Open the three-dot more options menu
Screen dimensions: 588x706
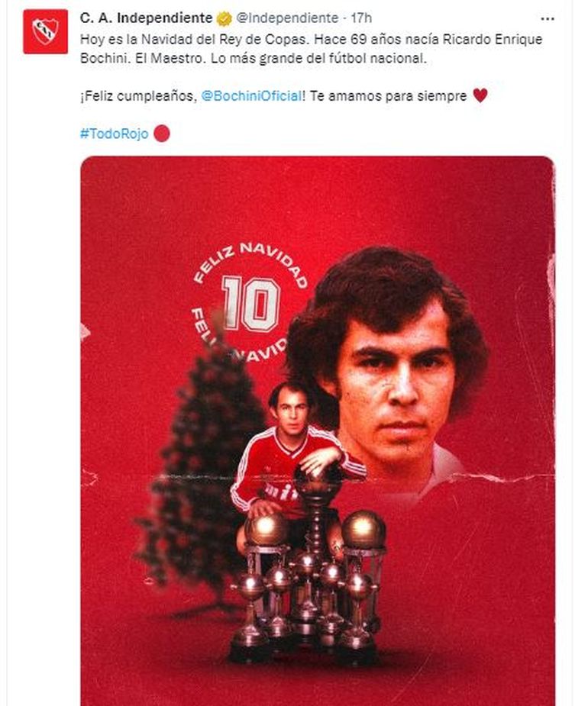click(x=548, y=18)
